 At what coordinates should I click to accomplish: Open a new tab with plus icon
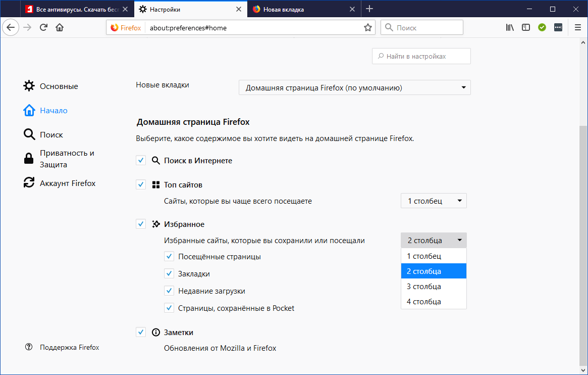pos(369,9)
